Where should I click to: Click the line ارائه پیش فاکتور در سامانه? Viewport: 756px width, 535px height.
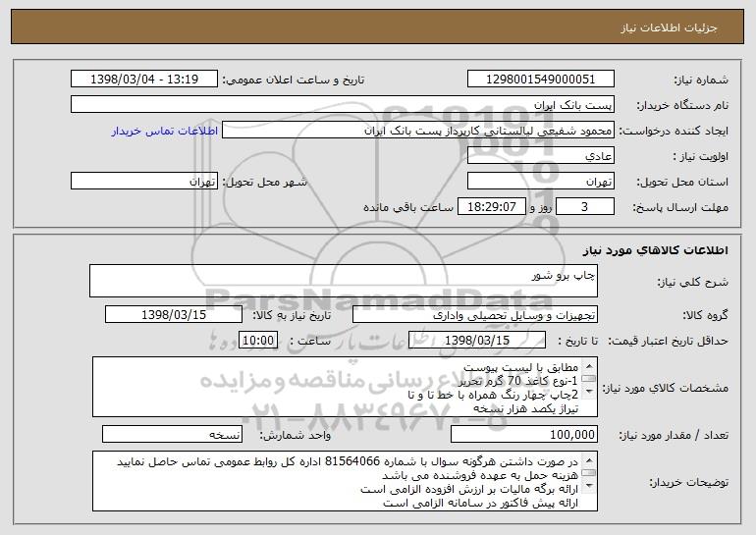click(x=480, y=504)
